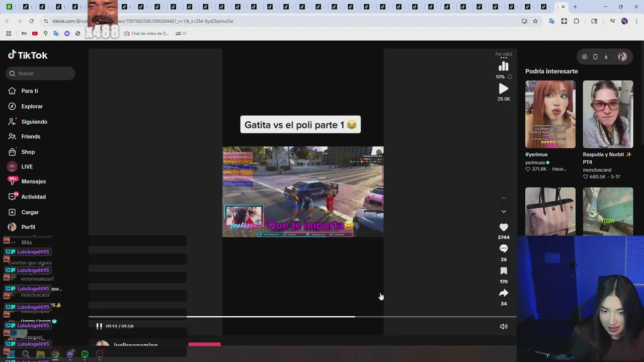Close the active TikTok tab
Viewport: 644px width, 362px height.
pyautogui.click(x=563, y=7)
